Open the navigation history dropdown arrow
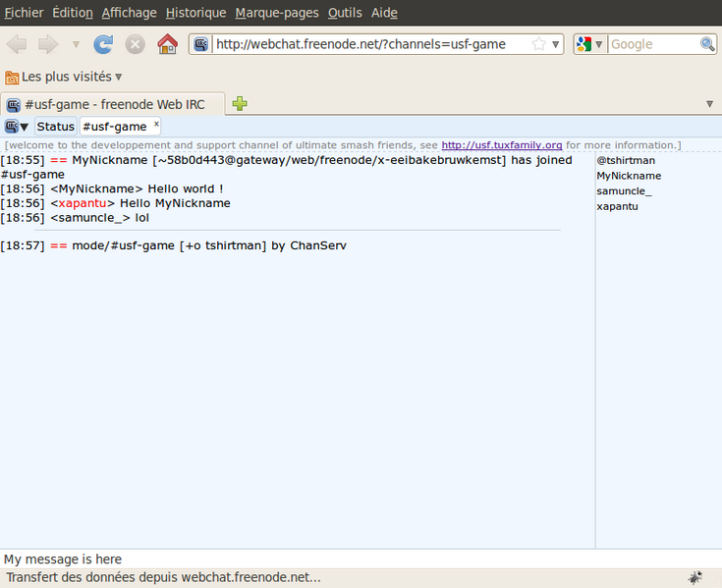Screen dimensions: 722x588 pyautogui.click(x=76, y=44)
